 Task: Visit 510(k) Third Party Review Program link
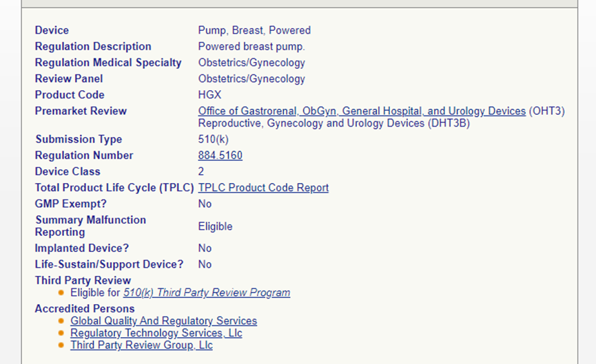point(207,293)
